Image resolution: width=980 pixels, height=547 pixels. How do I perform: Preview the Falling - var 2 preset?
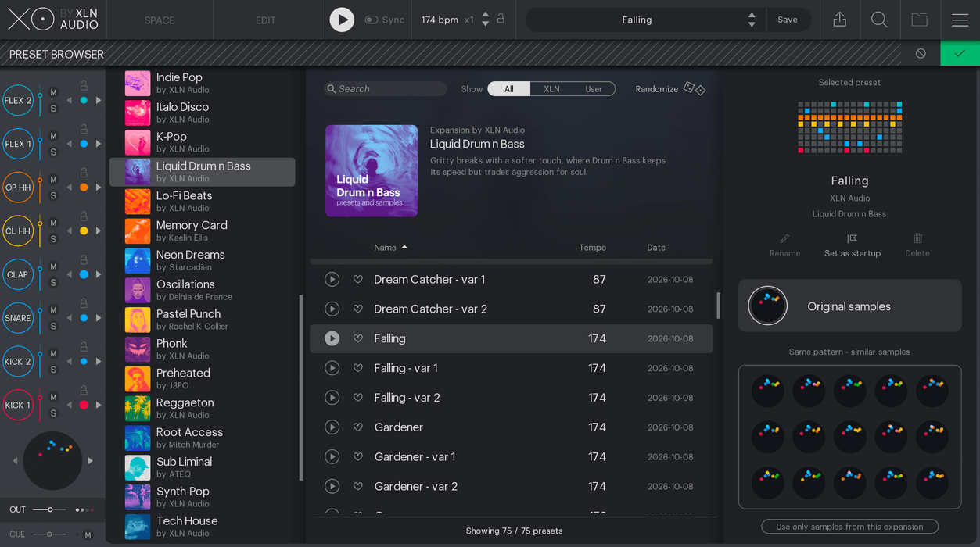click(332, 398)
